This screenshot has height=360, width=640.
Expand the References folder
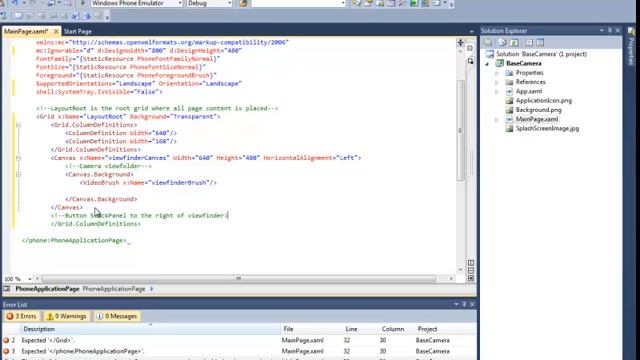click(x=497, y=82)
